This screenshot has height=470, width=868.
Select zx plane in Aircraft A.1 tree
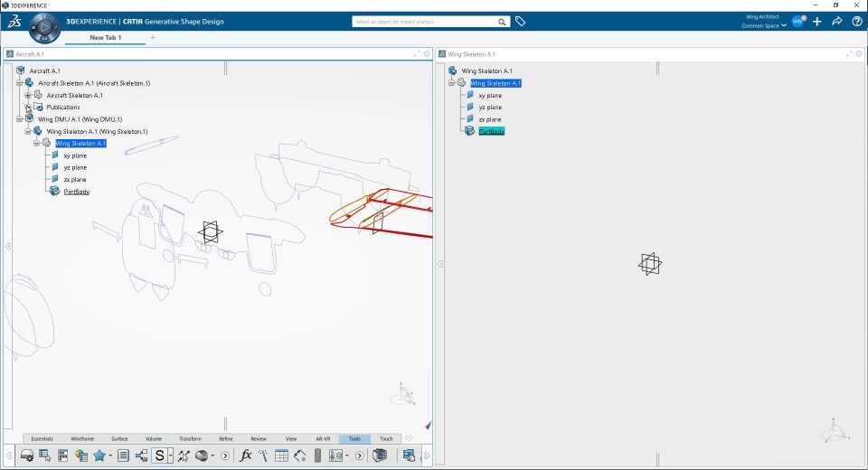pyautogui.click(x=75, y=179)
